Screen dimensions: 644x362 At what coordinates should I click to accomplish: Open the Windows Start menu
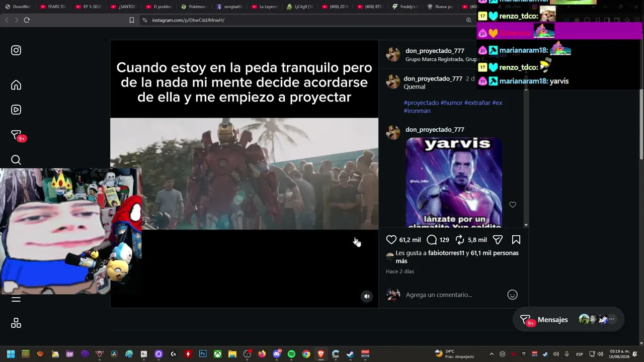tap(11, 354)
